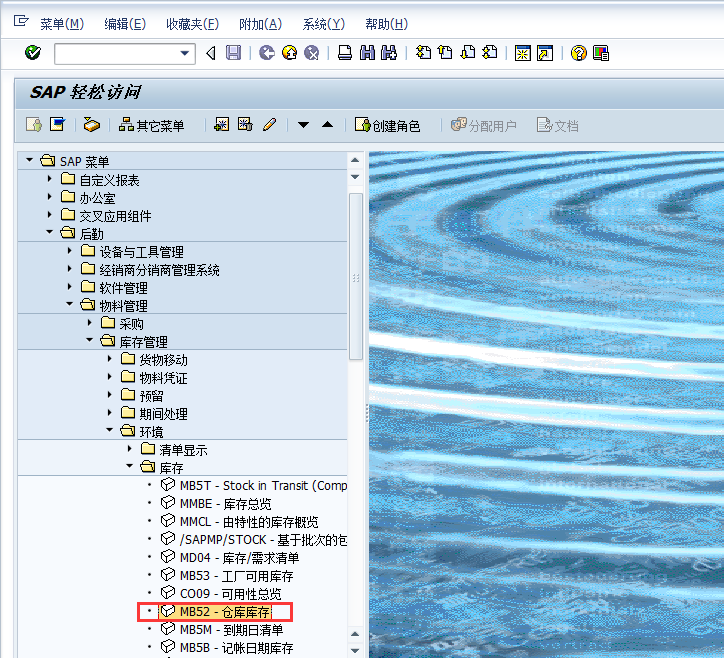The height and width of the screenshot is (658, 724).
Task: Click the yellow Exit icon
Action: point(290,53)
